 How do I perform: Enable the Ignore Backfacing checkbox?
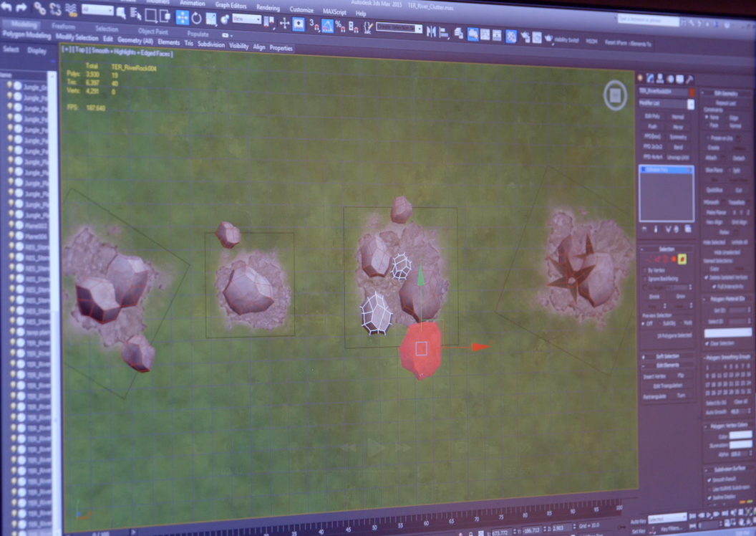click(646, 279)
